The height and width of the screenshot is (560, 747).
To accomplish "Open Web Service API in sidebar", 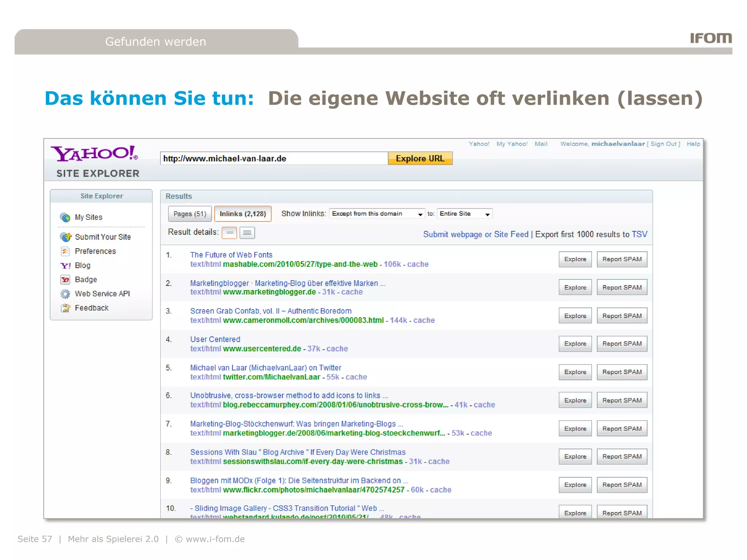I will (102, 294).
